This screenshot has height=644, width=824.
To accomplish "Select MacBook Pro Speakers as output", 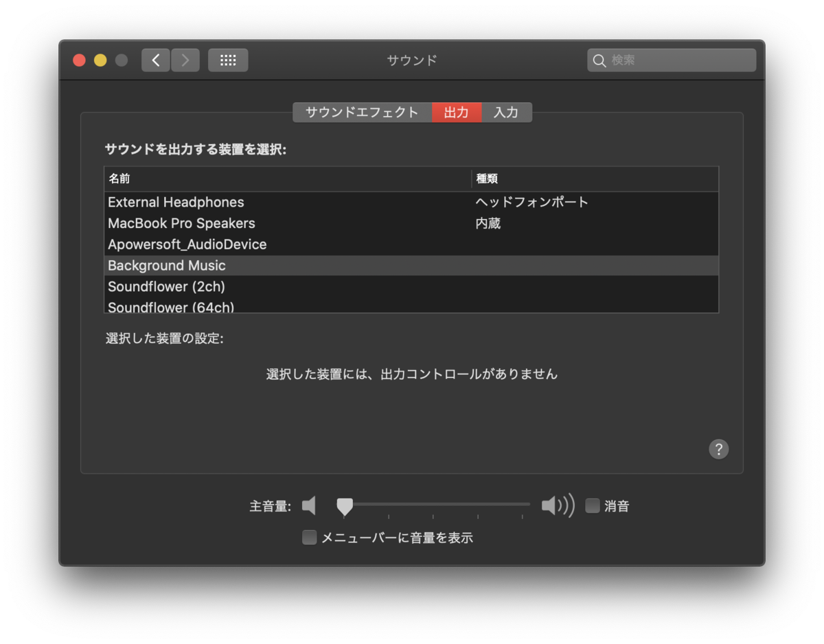I will coord(181,223).
